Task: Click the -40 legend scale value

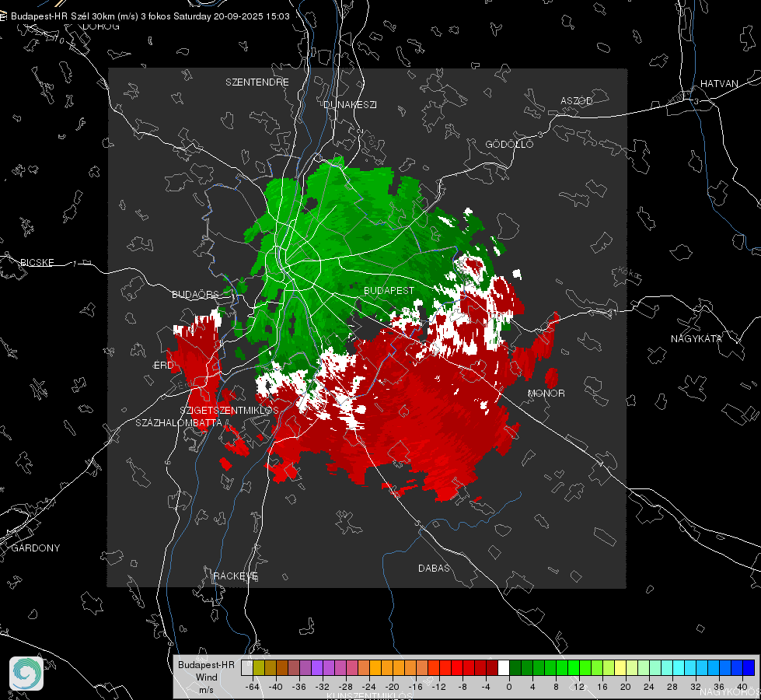Action: click(x=276, y=687)
